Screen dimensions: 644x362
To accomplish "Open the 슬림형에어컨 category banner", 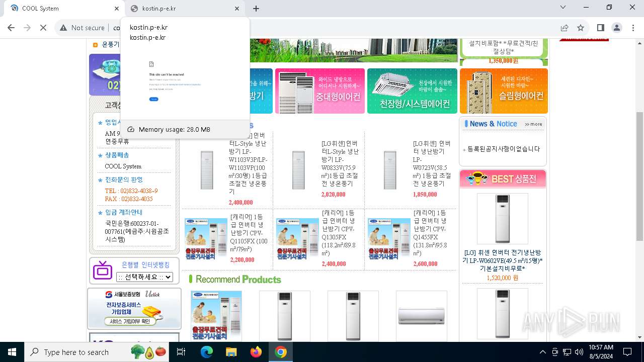I will tap(504, 91).
